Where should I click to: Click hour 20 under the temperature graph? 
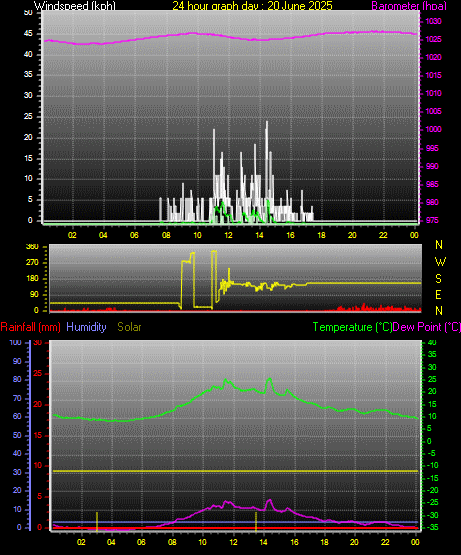(354, 542)
